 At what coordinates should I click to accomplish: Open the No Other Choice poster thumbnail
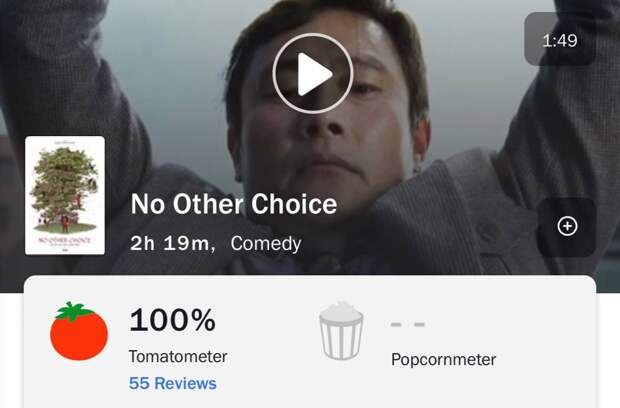tap(65, 195)
